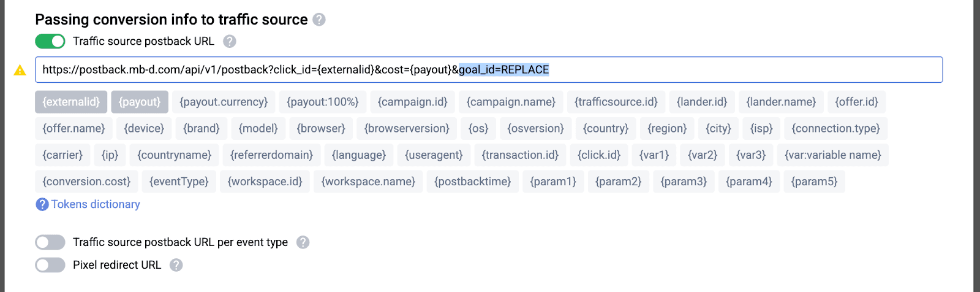Insert the {transaction.id} token

520,155
